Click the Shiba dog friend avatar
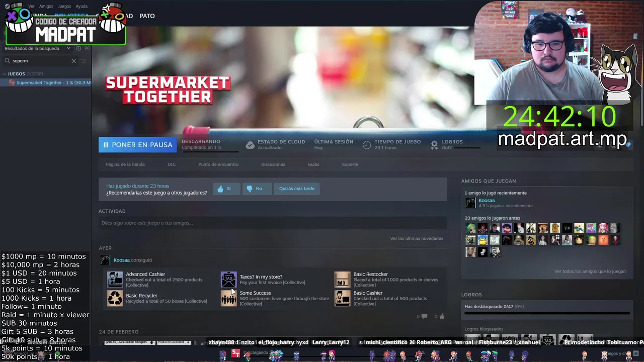The width and height of the screenshot is (644, 362). (543, 228)
